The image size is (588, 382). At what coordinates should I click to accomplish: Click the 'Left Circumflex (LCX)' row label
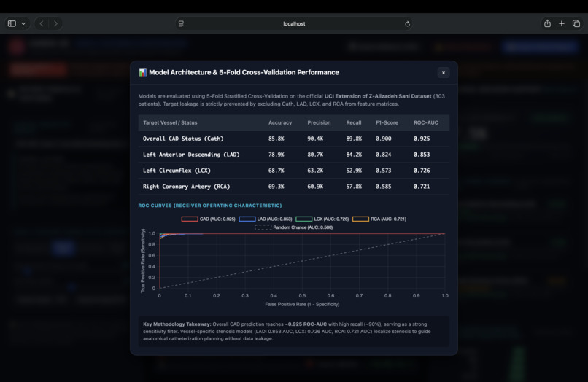(177, 170)
